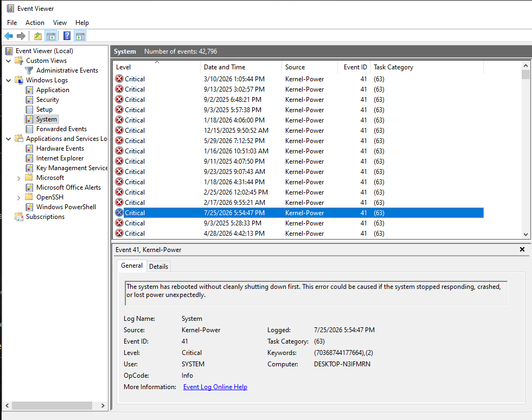Select the Subscriptions tree item
The image size is (532, 420).
click(45, 217)
